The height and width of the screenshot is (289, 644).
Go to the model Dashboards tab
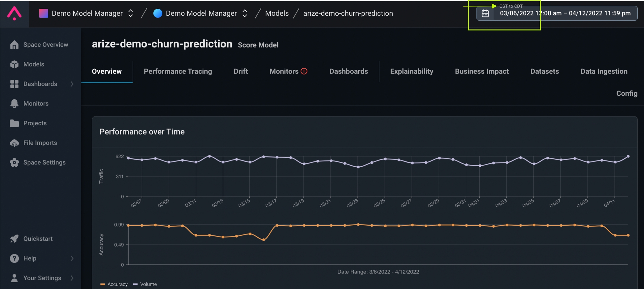coord(349,71)
